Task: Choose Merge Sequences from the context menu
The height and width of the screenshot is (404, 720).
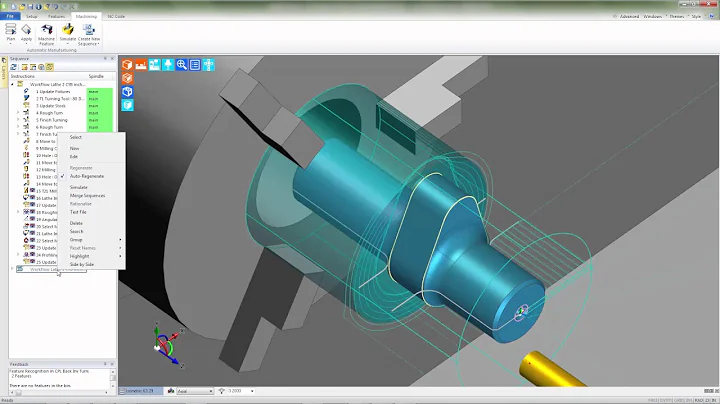Action: pyautogui.click(x=87, y=196)
